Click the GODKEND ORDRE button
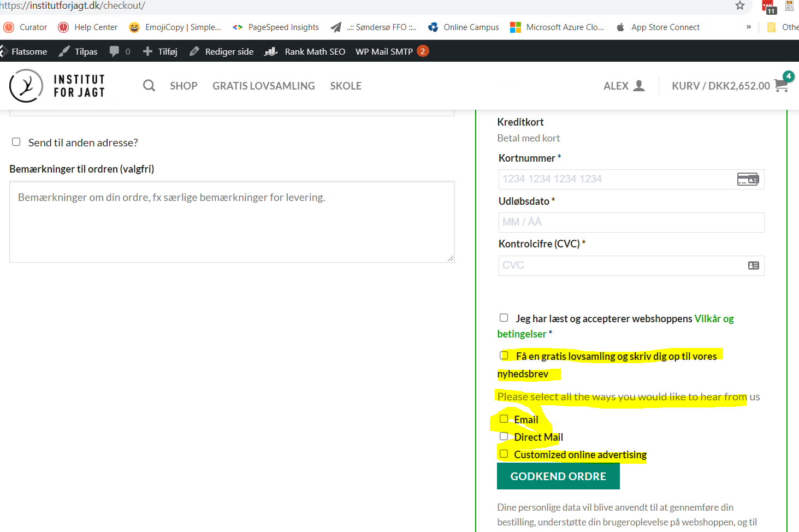This screenshot has height=532, width=799. [x=558, y=476]
